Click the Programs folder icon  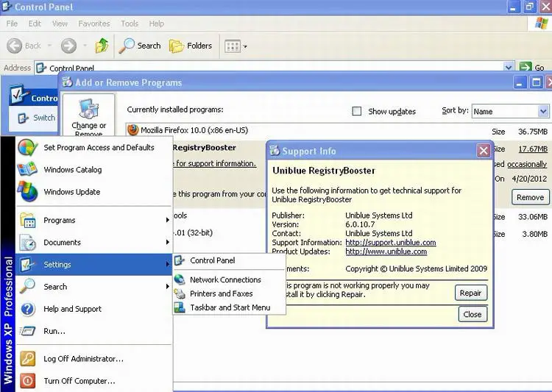pyautogui.click(x=27, y=221)
